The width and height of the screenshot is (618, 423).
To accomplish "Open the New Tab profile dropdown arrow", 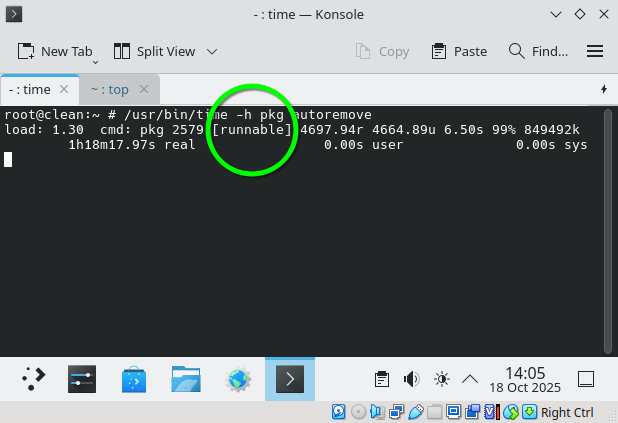I will [x=95, y=62].
